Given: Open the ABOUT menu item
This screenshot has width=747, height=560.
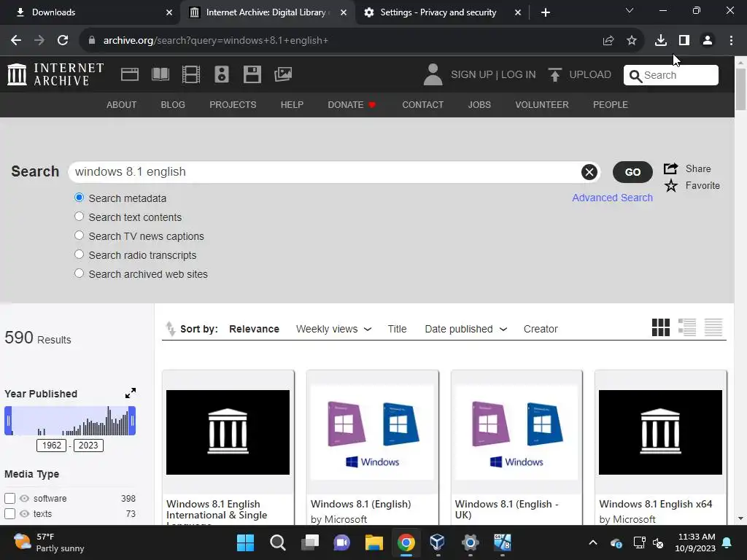Looking at the screenshot, I should (122, 105).
